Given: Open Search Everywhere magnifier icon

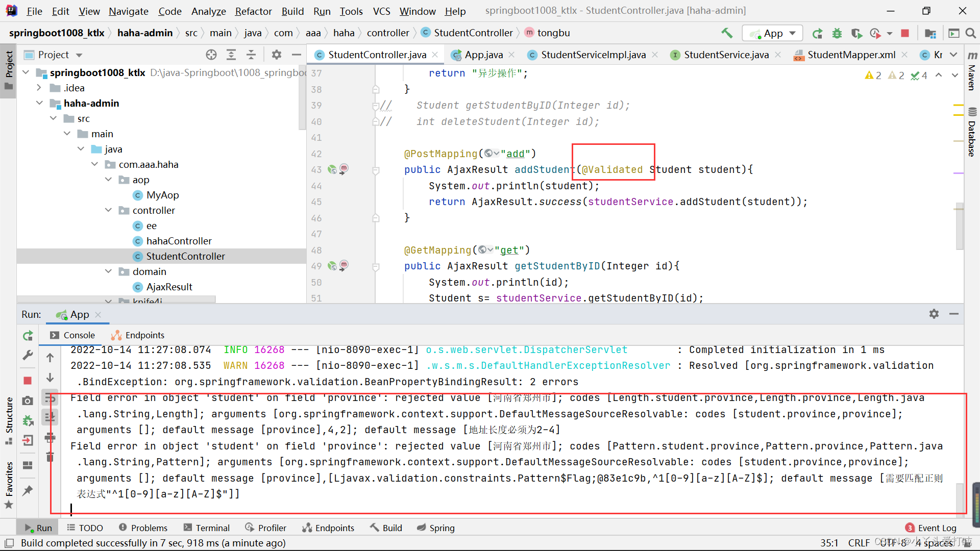Looking at the screenshot, I should coord(971,33).
